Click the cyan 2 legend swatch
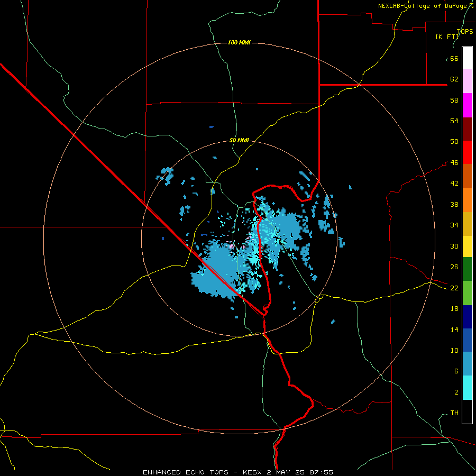 point(467,388)
